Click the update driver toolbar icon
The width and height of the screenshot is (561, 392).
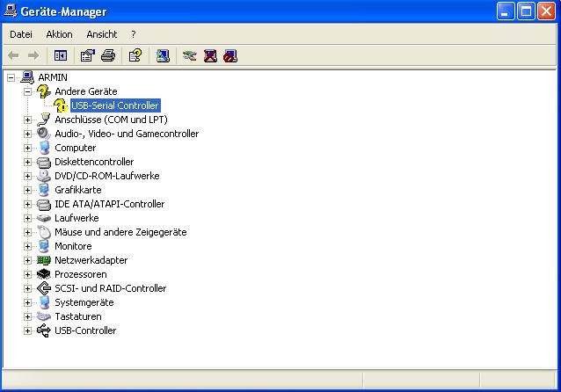189,55
